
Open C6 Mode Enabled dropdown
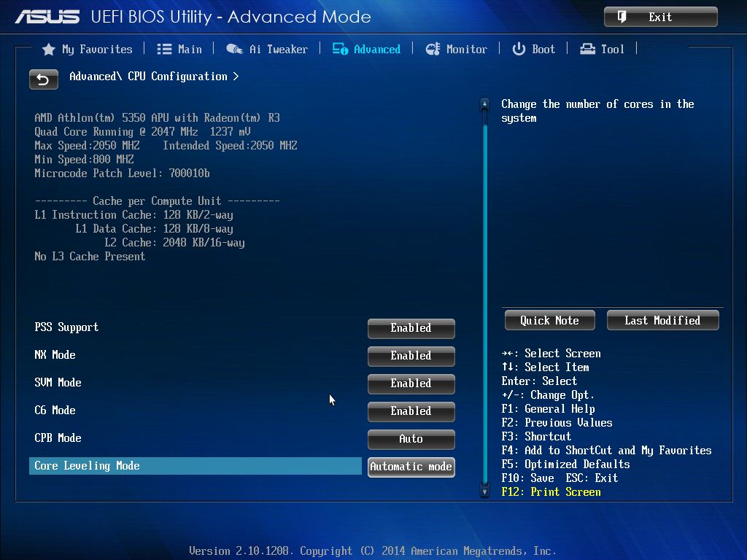pyautogui.click(x=411, y=411)
